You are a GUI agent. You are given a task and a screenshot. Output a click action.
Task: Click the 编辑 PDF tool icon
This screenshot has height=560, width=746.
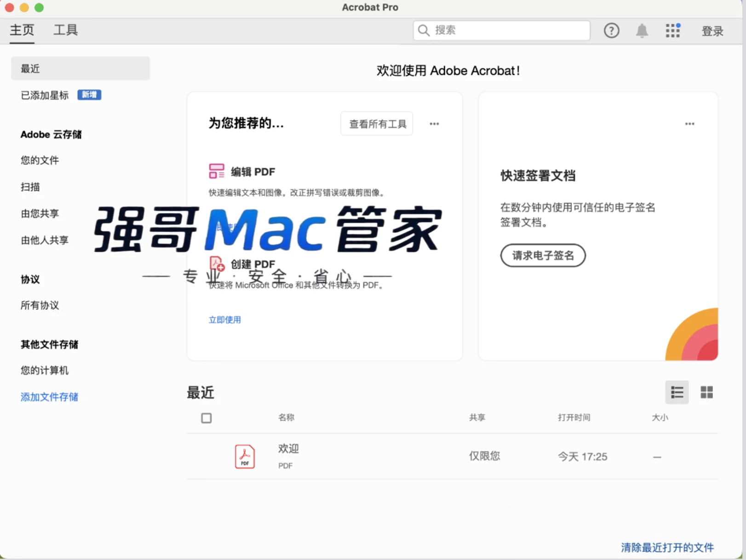216,171
